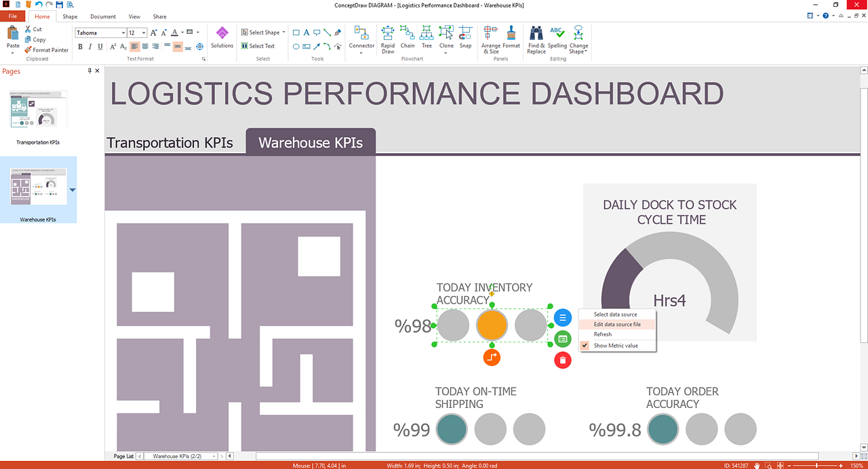Click the blue menu action button
This screenshot has height=469, width=868.
pyautogui.click(x=563, y=317)
